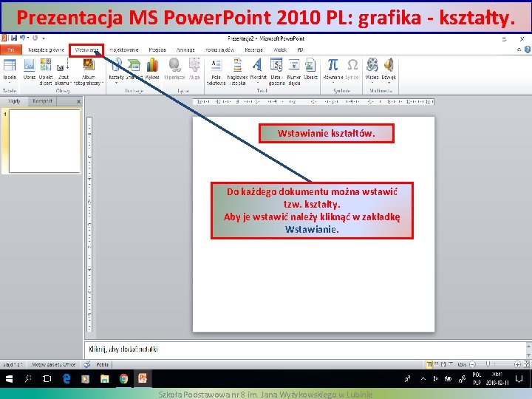Show hidden tray icons chevron
532x399 pixels.
coord(423,379)
